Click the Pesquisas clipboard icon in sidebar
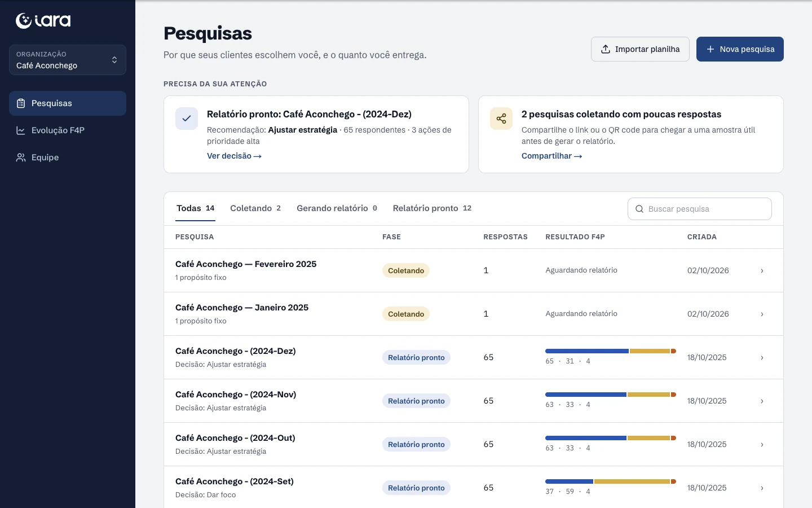This screenshot has height=508, width=812. [x=21, y=103]
